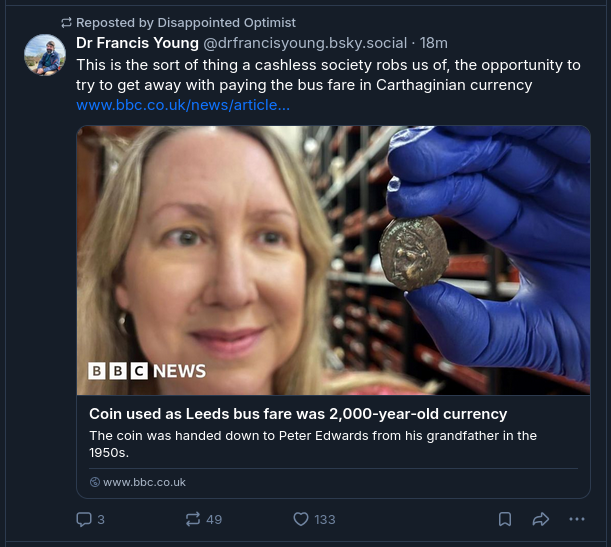Click the www.bbc.co.uk domain in the card footer

(x=144, y=482)
